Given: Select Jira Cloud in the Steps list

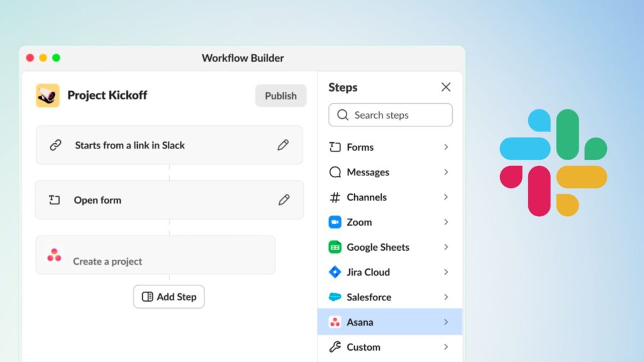Looking at the screenshot, I should click(390, 271).
